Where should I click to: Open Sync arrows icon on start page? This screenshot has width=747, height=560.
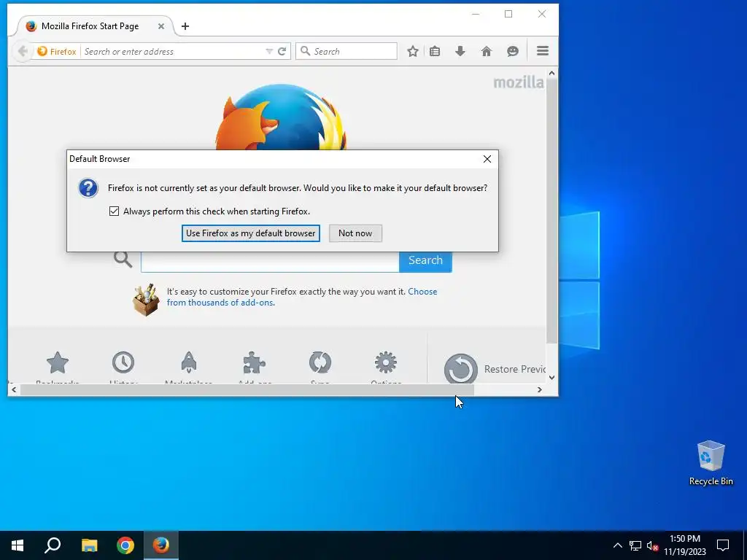320,363
